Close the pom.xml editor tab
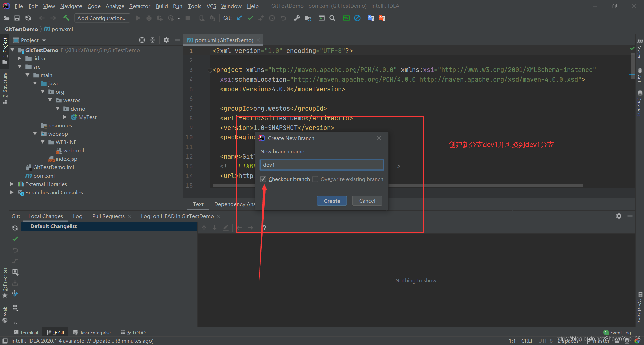The width and height of the screenshot is (644, 345). 258,40
